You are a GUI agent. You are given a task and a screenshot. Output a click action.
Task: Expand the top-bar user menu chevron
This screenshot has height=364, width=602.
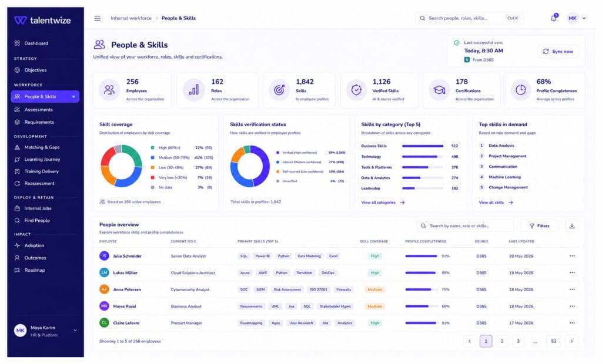584,18
